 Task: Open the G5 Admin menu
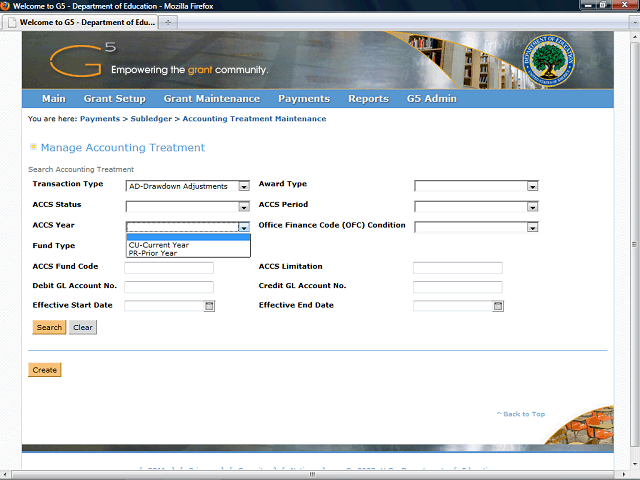(431, 99)
